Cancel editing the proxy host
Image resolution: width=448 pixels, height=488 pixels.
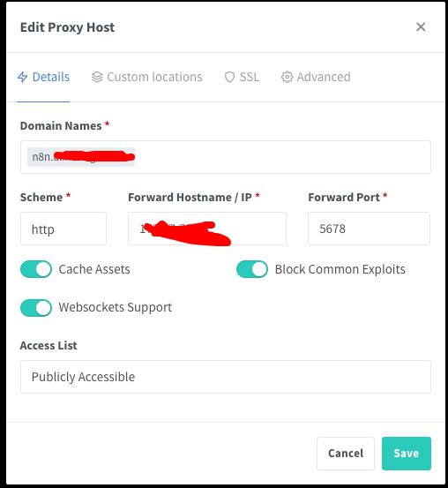click(346, 454)
